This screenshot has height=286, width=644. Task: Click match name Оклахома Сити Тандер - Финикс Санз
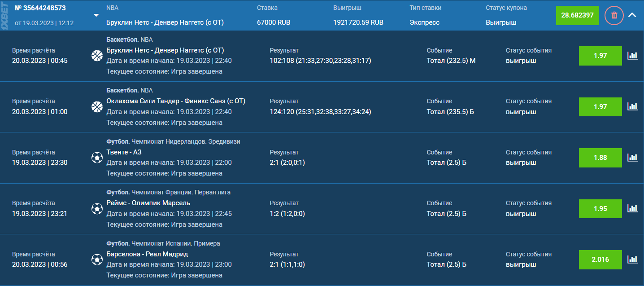[x=176, y=101]
